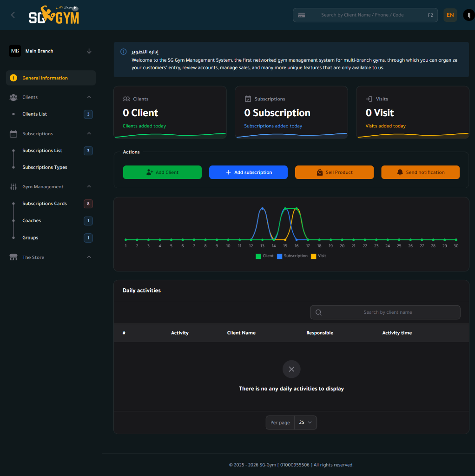Click the Add Client button

[162, 172]
